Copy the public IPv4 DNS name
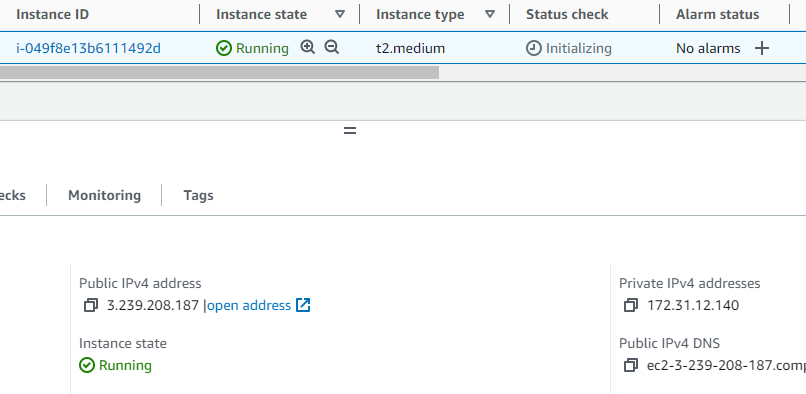 pyautogui.click(x=631, y=365)
